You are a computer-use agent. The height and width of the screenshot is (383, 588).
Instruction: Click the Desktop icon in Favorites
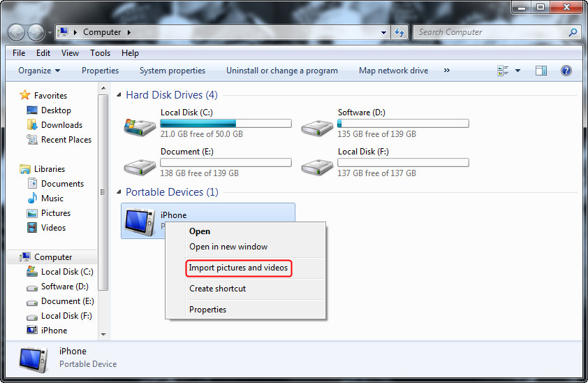32,110
